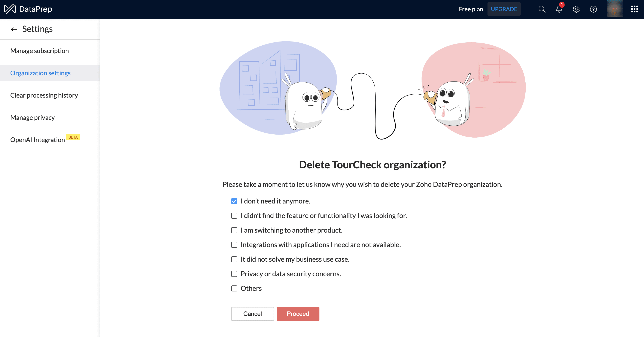Click the DataPrep title text

coord(36,9)
